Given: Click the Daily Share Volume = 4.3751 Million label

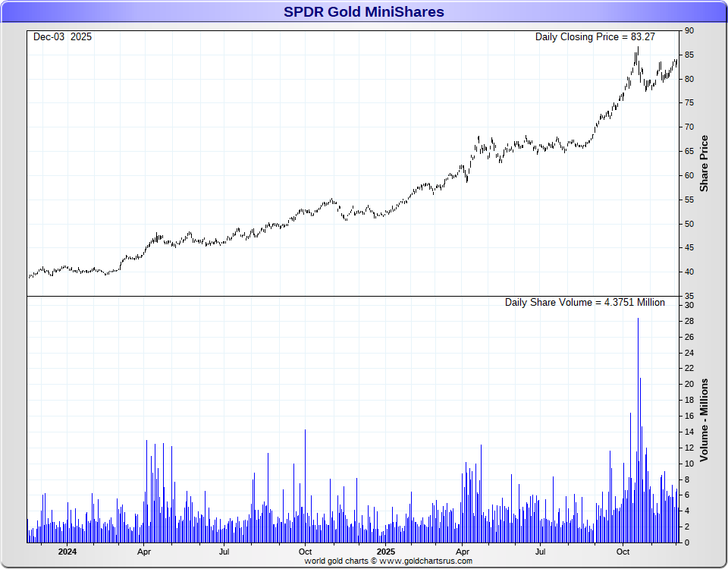Looking at the screenshot, I should click(x=585, y=303).
